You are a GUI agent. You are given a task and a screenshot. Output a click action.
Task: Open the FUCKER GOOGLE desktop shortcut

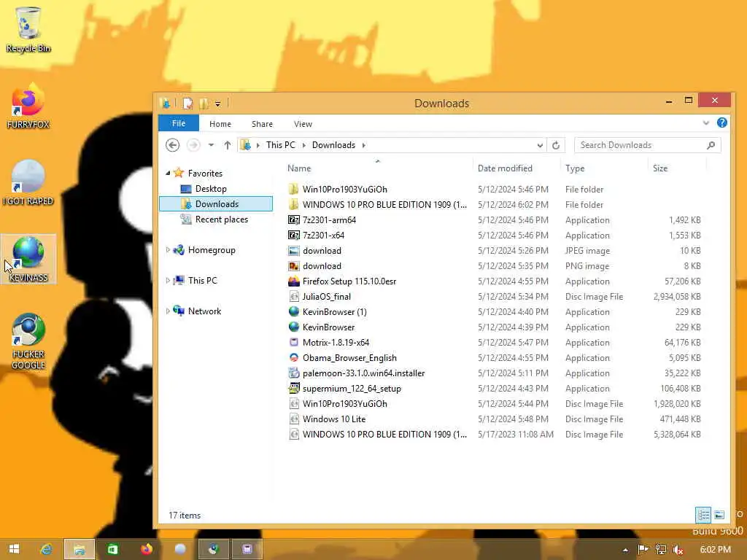point(28,341)
